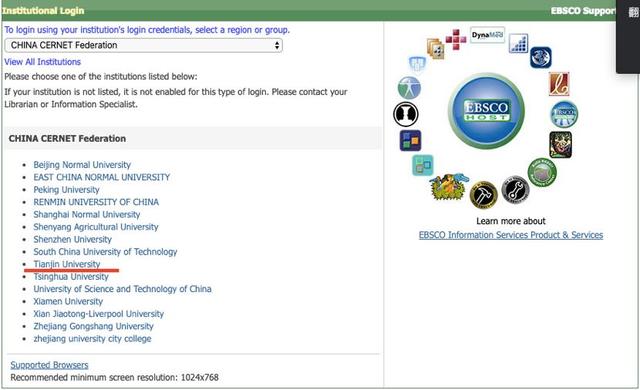
Task: Open the Supported Browsers link
Action: click(x=49, y=365)
